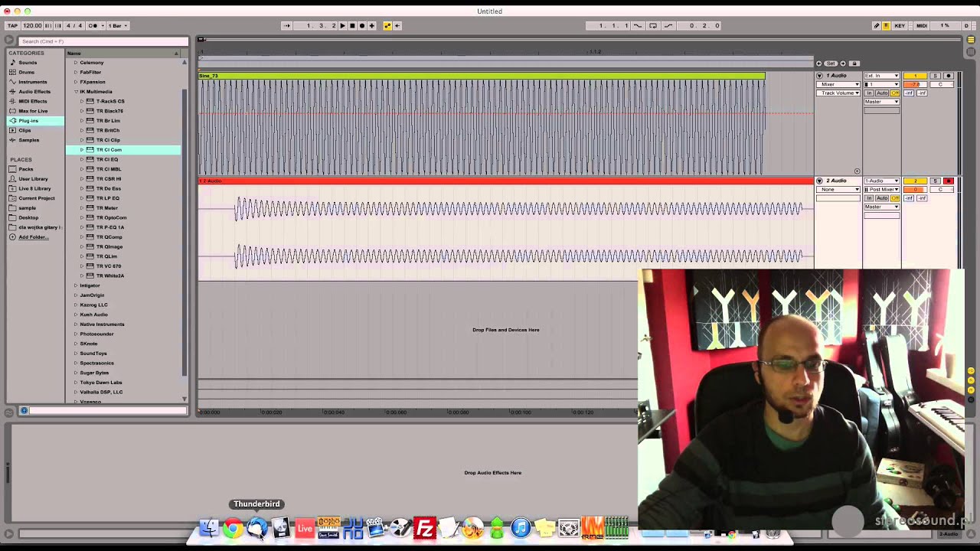980x551 pixels.
Task: Click the tempo field showing 120.00
Action: coord(32,25)
